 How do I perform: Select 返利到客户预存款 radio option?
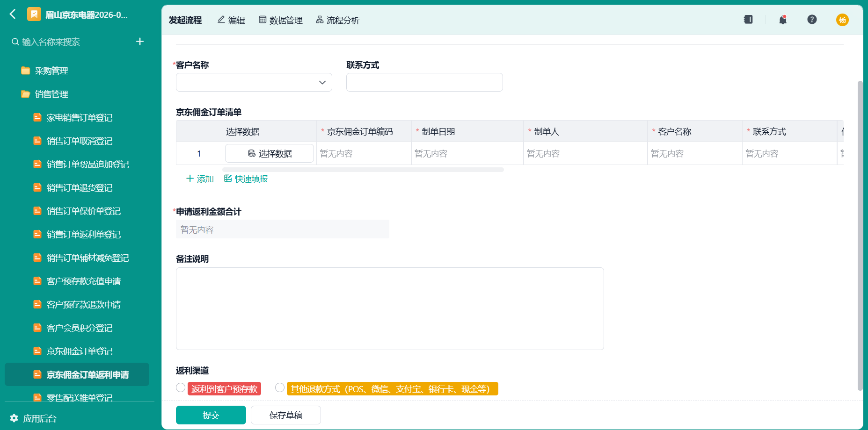click(x=181, y=387)
